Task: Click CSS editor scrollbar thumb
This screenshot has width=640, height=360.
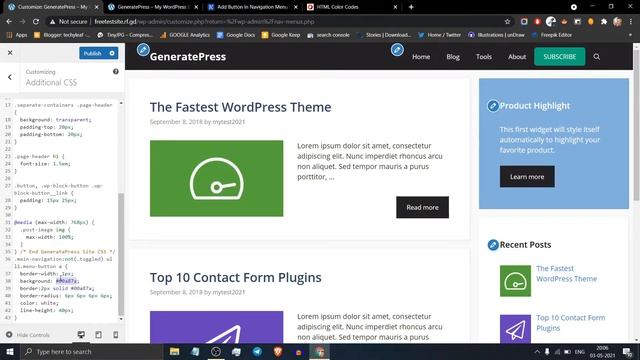Action: click(x=121, y=253)
